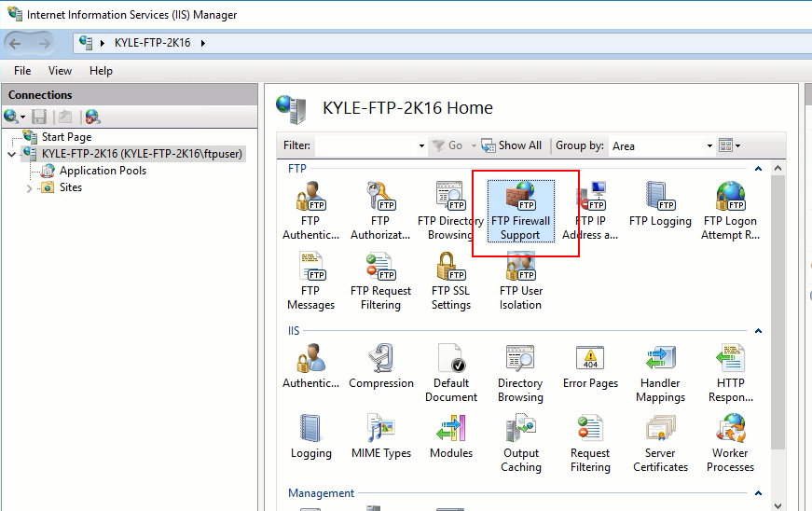This screenshot has height=511, width=812.
Task: Open the View menu
Action: (x=60, y=71)
